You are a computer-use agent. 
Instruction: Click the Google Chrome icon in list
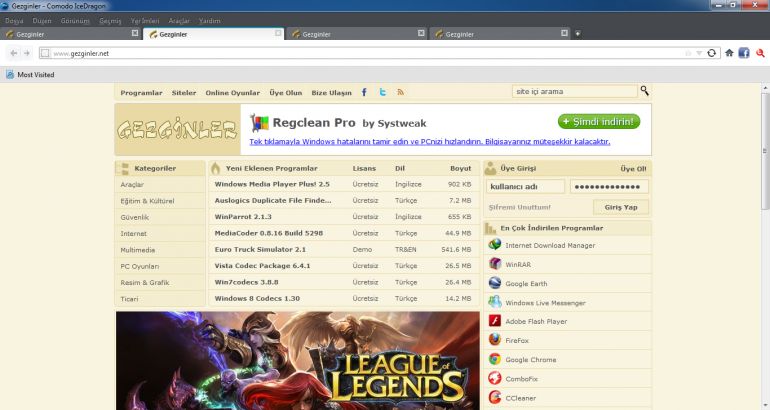[x=495, y=359]
